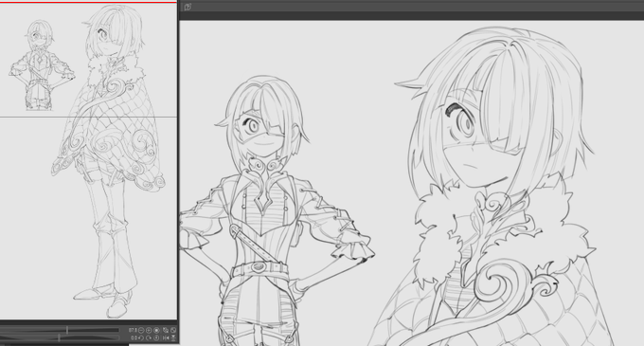Screen dimensions: 644x346
Task: Click the Zoom out icon in Navigator
Action: pyautogui.click(x=141, y=330)
